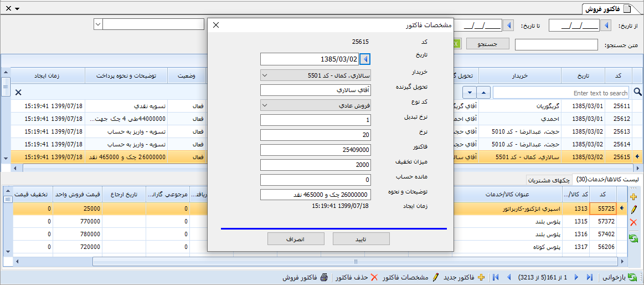Click the green Excel export icon
Screen dimensions: 644x285
(x=456, y=44)
